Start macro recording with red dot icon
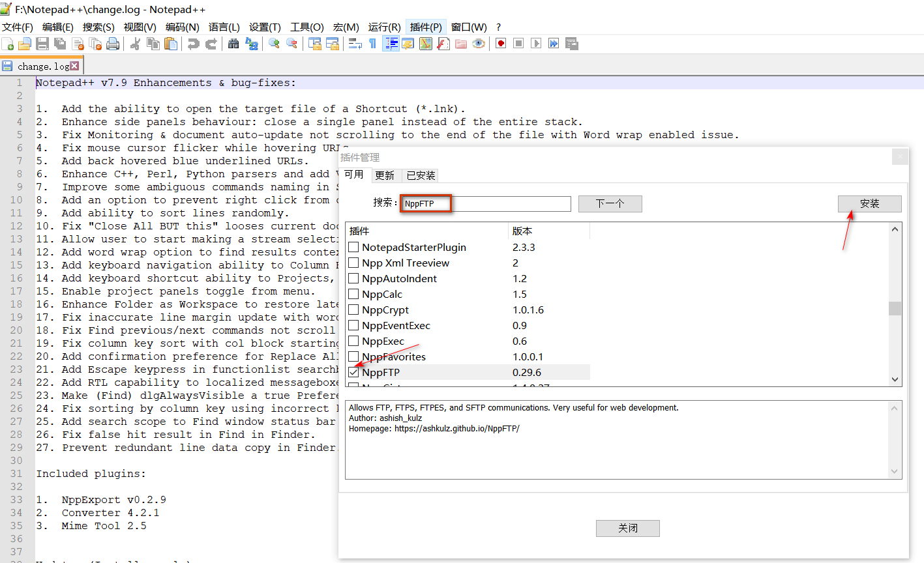The image size is (924, 563). pyautogui.click(x=501, y=44)
